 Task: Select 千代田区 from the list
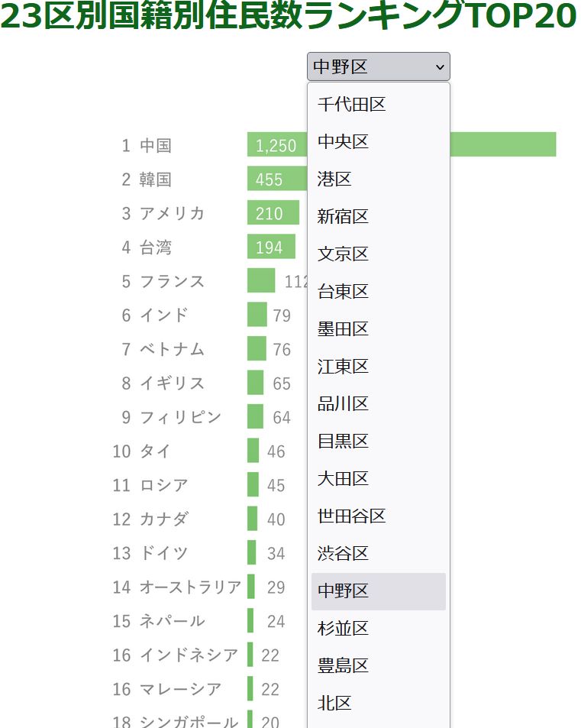[x=378, y=105]
